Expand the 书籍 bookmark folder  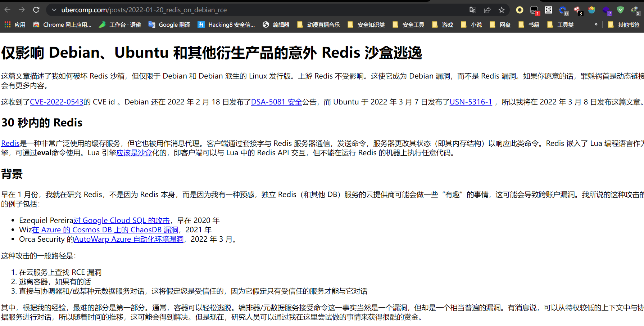(x=529, y=24)
